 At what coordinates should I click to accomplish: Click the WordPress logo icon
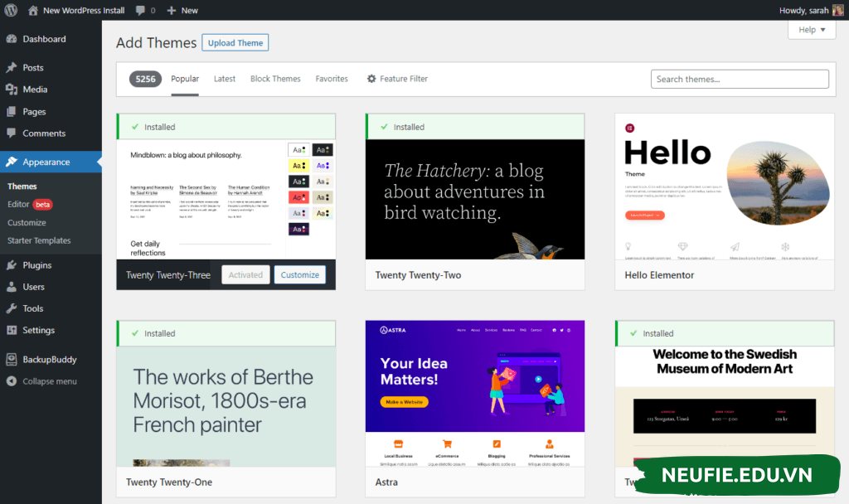(11, 10)
